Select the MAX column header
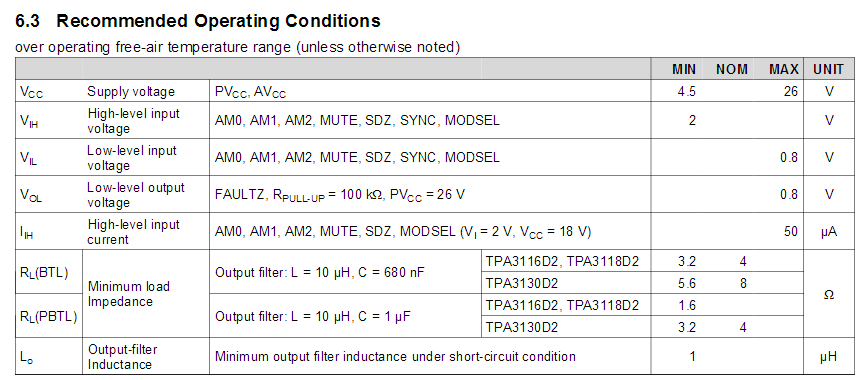This screenshot has width=866, height=380. 784,70
